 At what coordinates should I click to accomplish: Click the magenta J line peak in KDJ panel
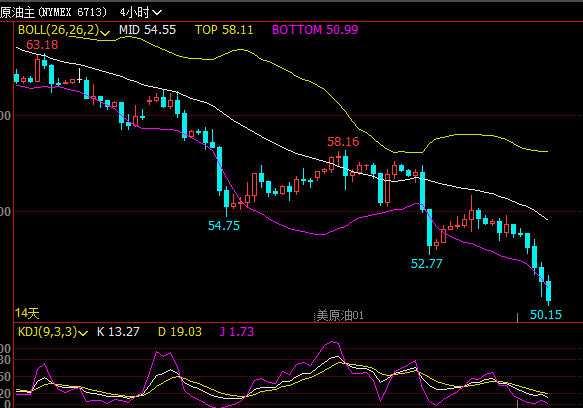[x=333, y=342]
